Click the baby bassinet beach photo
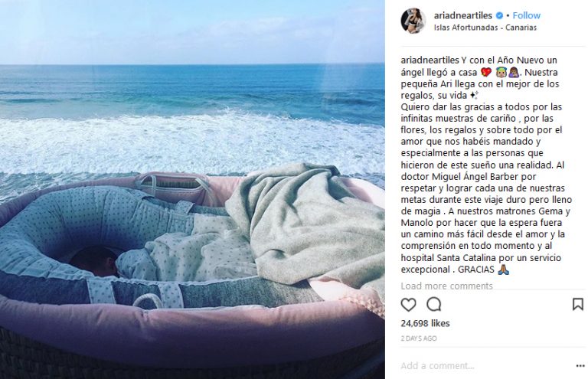Viewport: 588px width, 379px height. 192,189
